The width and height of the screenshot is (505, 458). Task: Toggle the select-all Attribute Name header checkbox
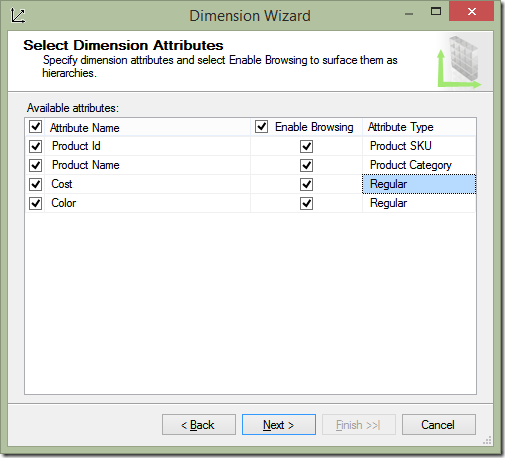[x=35, y=127]
